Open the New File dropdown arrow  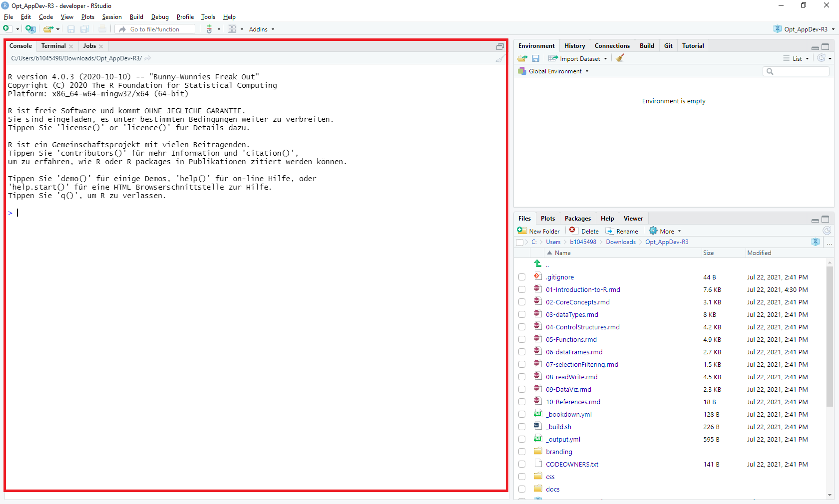[x=17, y=29]
